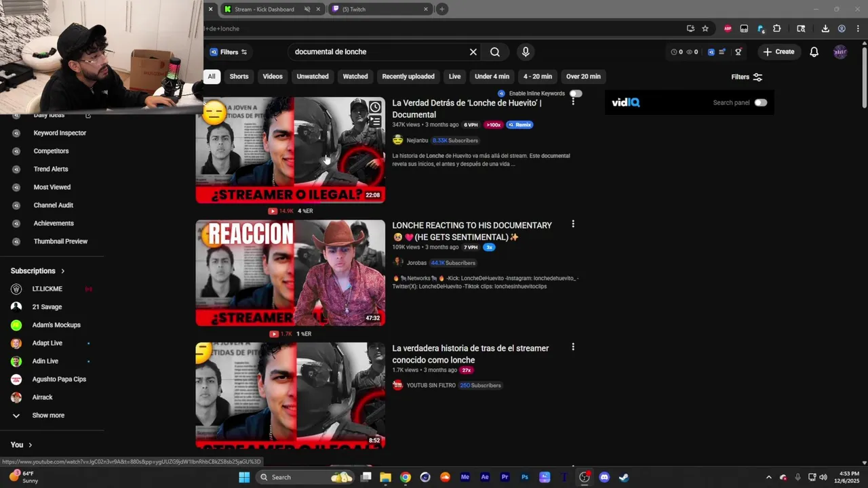This screenshot has height=488, width=868.
Task: Open options menu for La Verdad Detrás video
Action: pos(573,101)
